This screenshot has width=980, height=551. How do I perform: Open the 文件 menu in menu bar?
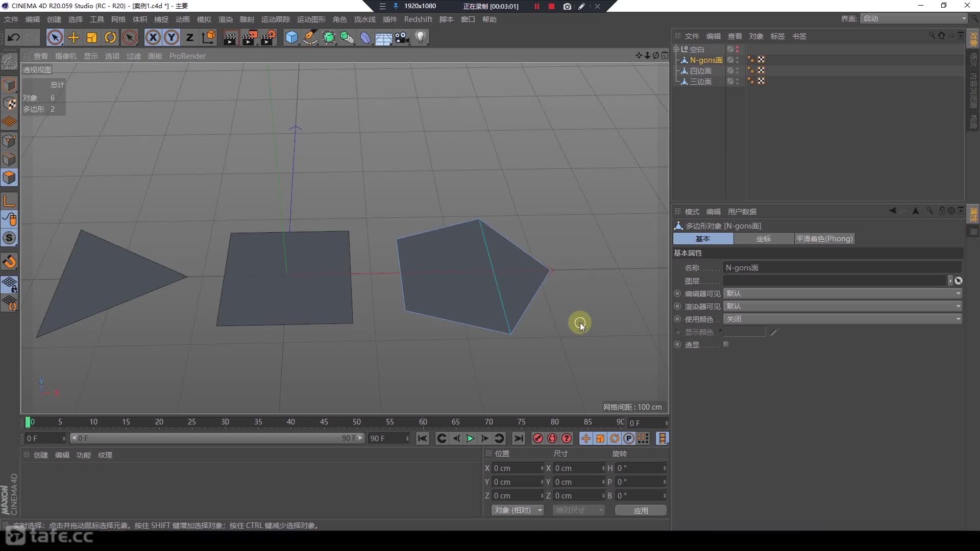click(11, 19)
